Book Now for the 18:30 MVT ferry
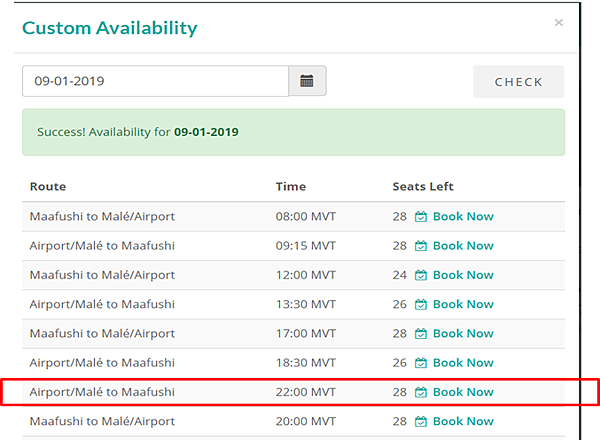The width and height of the screenshot is (600, 440). coord(463,363)
